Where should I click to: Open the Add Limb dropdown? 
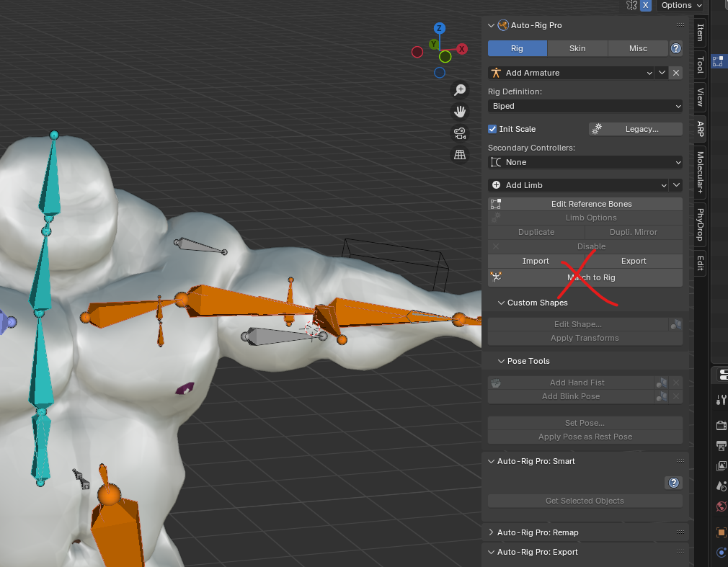coord(579,185)
